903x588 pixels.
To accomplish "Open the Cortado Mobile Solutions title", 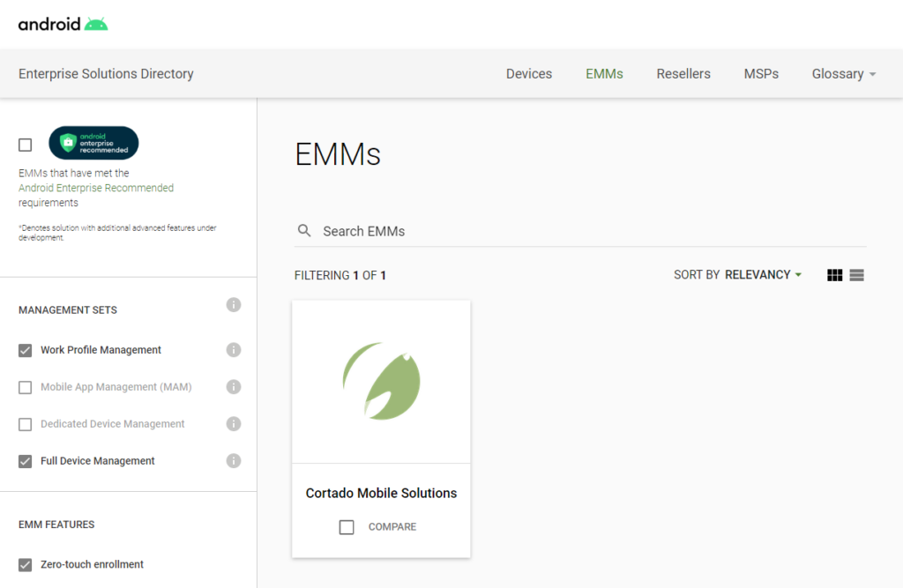I will pos(381,493).
